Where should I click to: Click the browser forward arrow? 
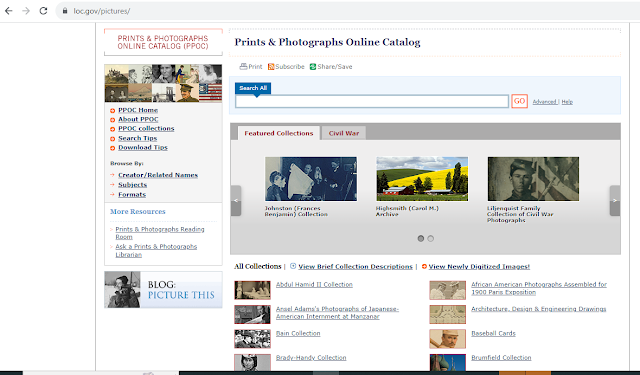click(26, 11)
